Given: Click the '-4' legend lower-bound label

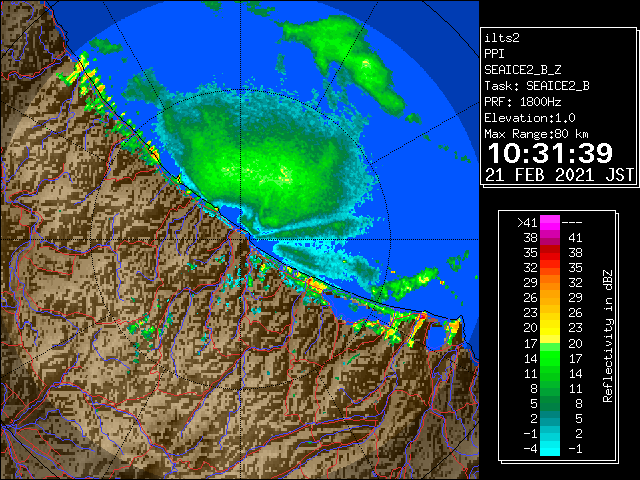Looking at the screenshot, I should (x=530, y=449).
